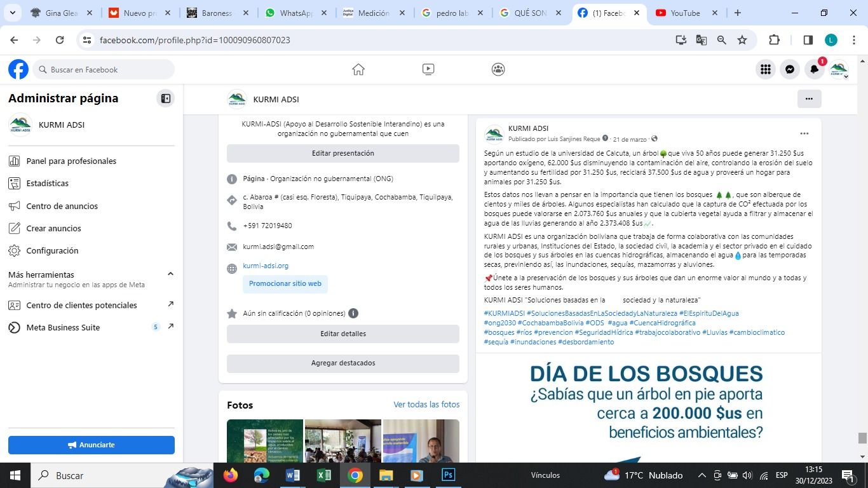868x488 pixels.
Task: Open the Facebook logo home link
Action: pyautogui.click(x=18, y=69)
